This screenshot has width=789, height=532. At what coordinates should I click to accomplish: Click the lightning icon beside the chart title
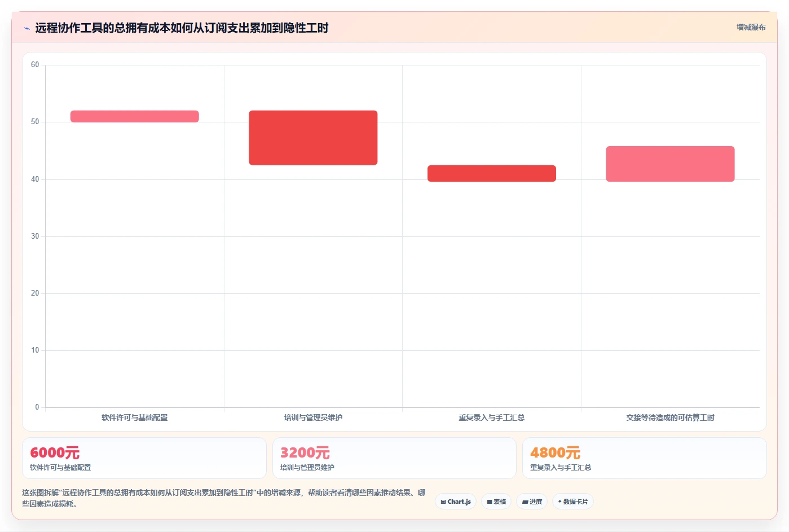[27, 28]
